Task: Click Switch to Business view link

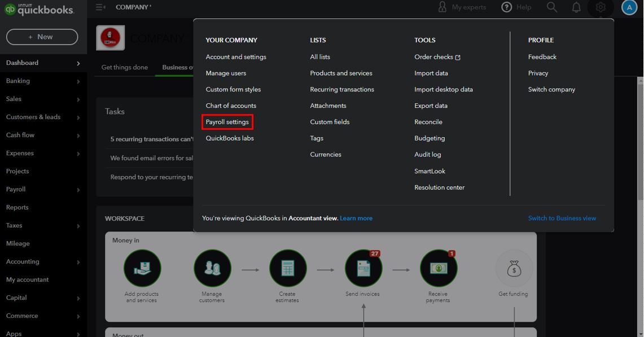Action: (562, 218)
